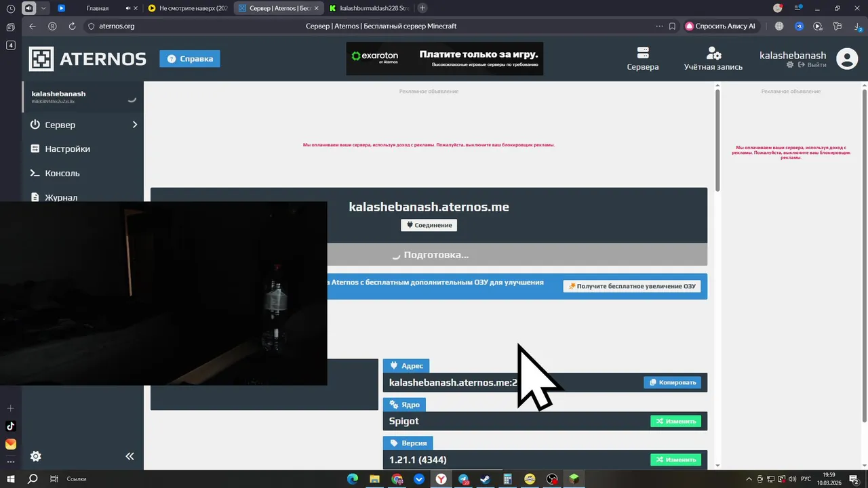The height and width of the screenshot is (488, 868).
Task: Open the downloads icon in toolbar
Action: [x=859, y=26]
